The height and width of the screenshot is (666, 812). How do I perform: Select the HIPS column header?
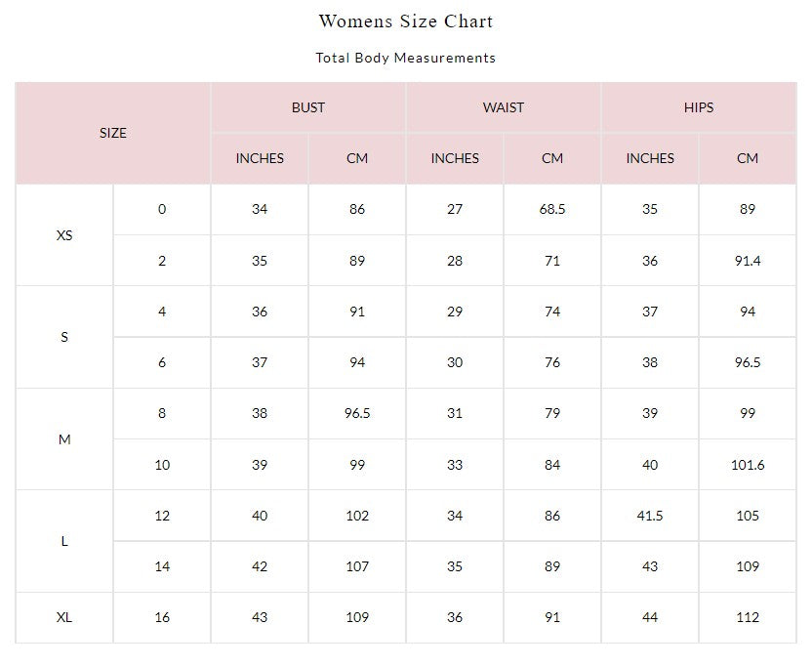[x=699, y=107]
